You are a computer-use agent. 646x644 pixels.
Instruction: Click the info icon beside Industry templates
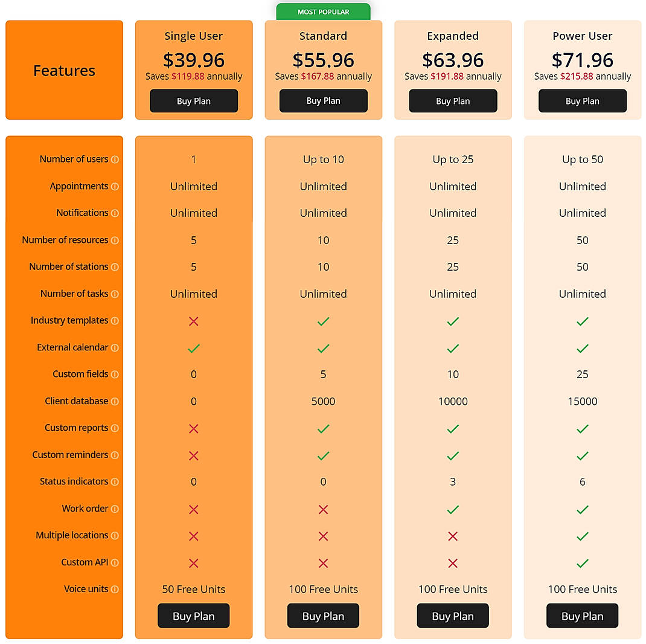pos(116,320)
